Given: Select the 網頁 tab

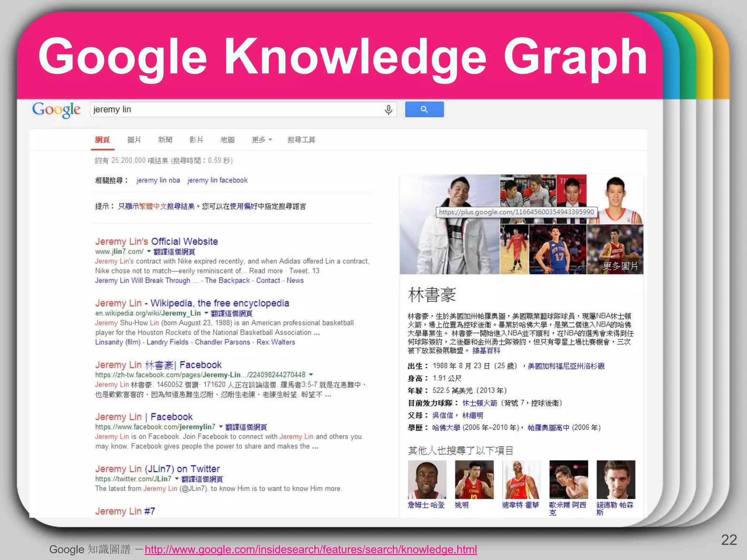Looking at the screenshot, I should pyautogui.click(x=102, y=140).
